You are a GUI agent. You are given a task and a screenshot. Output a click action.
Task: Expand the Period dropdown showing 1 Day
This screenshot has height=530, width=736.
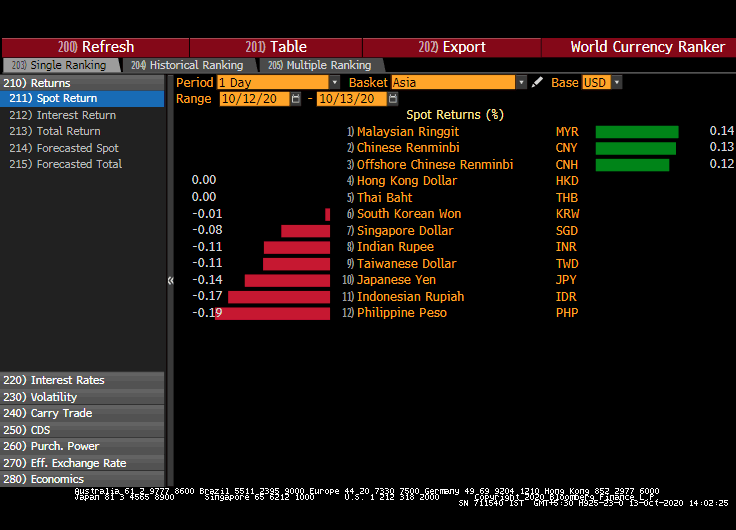pyautogui.click(x=334, y=82)
